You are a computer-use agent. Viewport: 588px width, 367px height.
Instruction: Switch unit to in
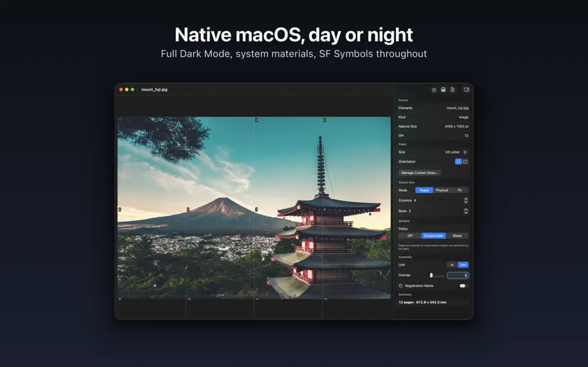point(452,265)
